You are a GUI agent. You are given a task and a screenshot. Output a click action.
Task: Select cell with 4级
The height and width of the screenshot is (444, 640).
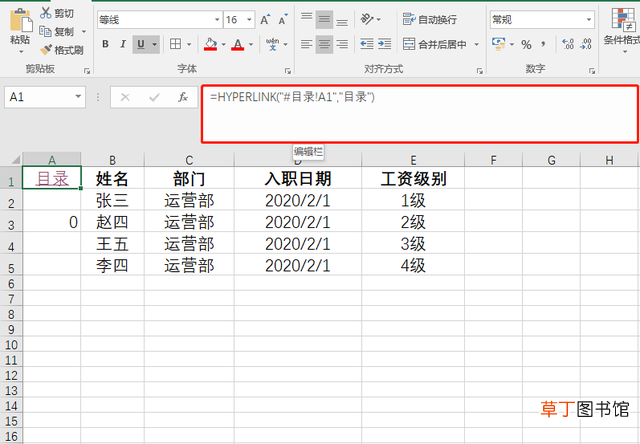click(413, 266)
